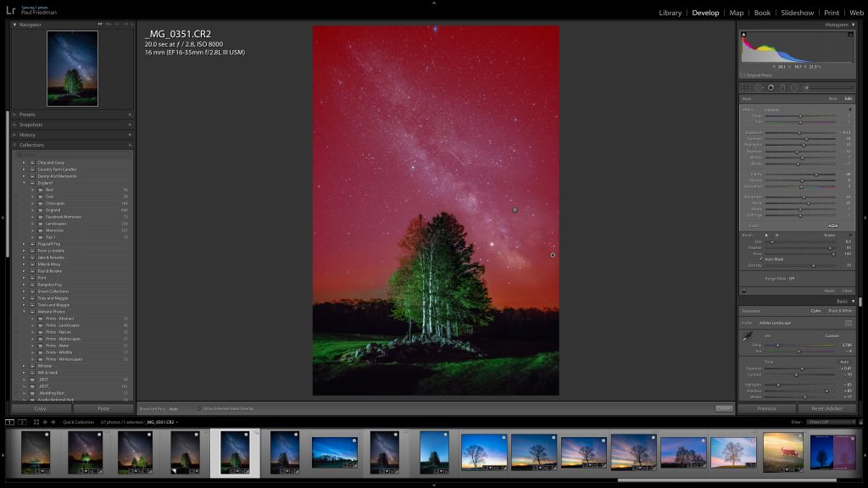Open the Print module
The width and height of the screenshot is (868, 488).
click(x=832, y=13)
